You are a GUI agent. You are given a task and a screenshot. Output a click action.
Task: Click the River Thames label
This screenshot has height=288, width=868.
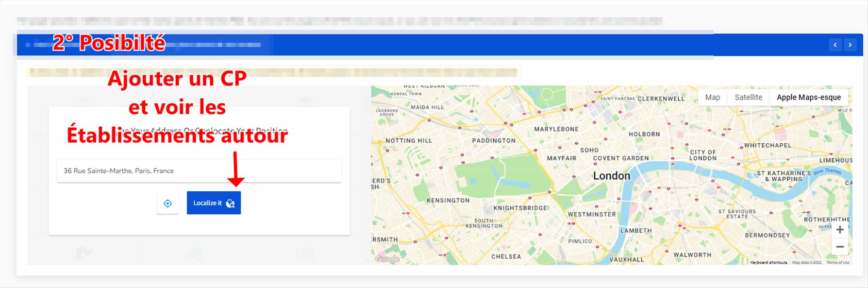point(827,171)
